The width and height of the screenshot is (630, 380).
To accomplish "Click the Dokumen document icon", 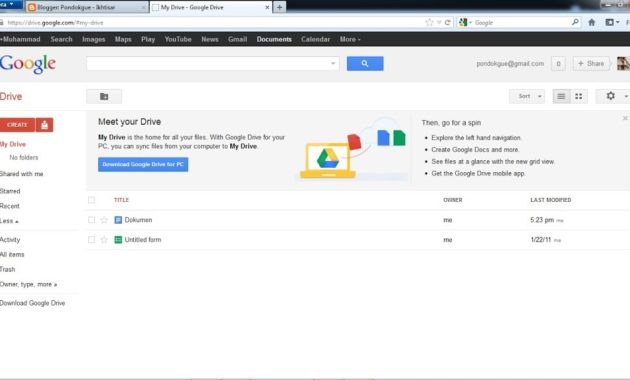I will [x=118, y=220].
